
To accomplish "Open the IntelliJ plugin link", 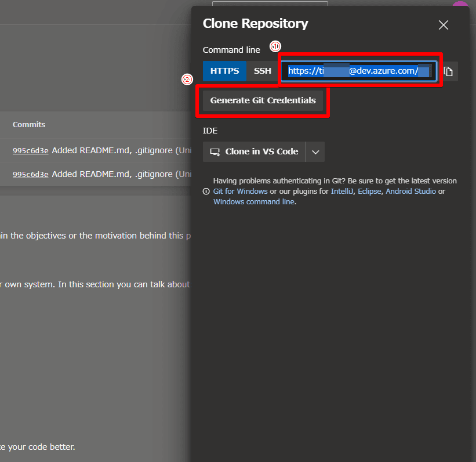I will [342, 192].
